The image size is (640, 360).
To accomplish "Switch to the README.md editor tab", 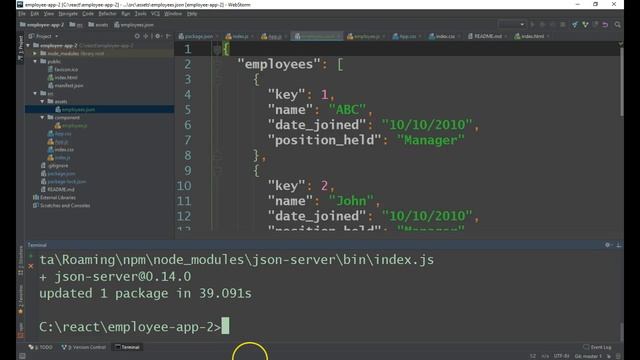I will 488,36.
